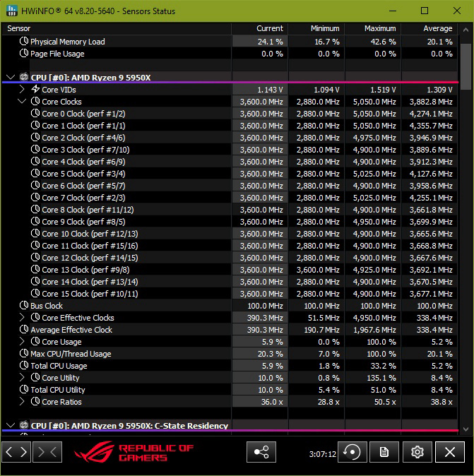The image size is (474, 476).
Task: Click the elapsed time 3:07:12
Action: [323, 454]
